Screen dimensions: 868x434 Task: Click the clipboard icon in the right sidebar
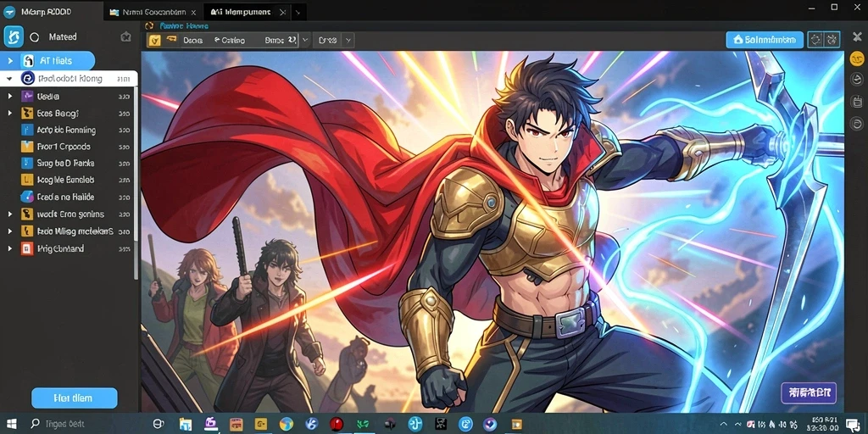point(856,102)
